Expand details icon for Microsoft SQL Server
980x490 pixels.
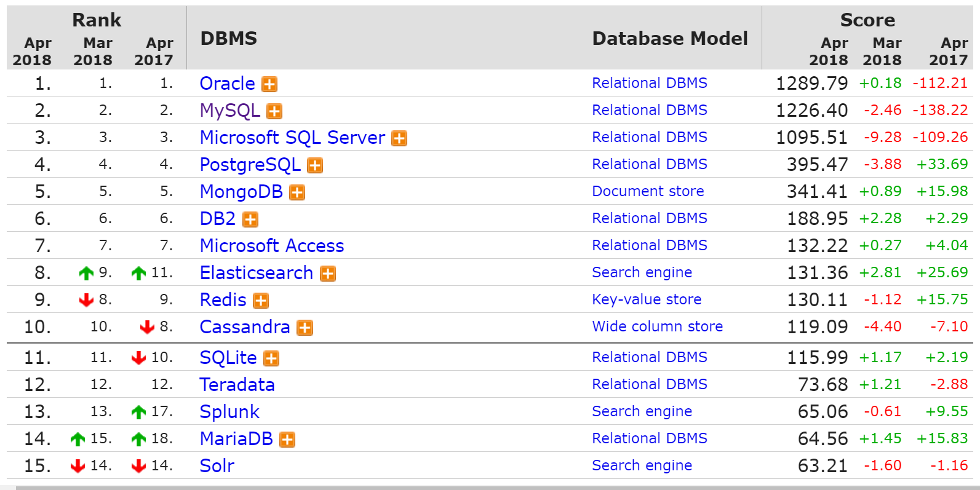(400, 138)
